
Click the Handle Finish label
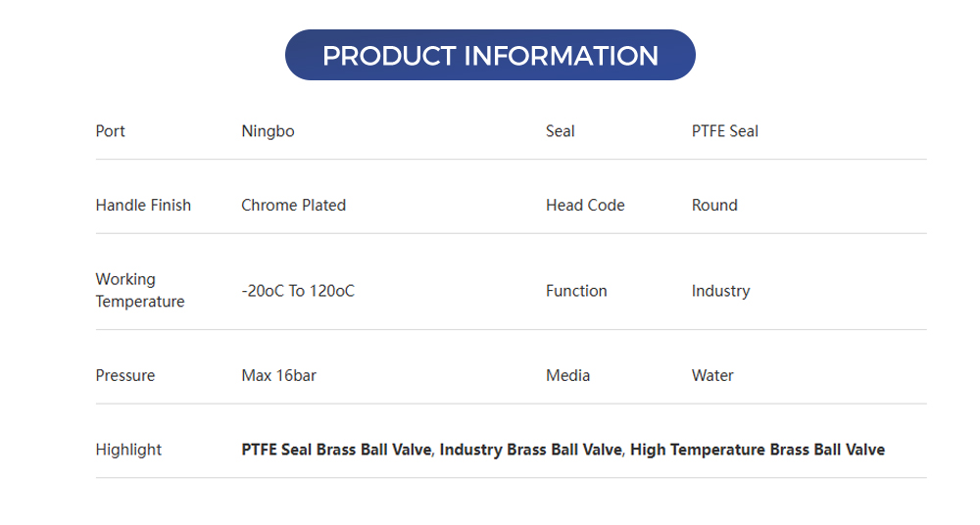(x=143, y=206)
